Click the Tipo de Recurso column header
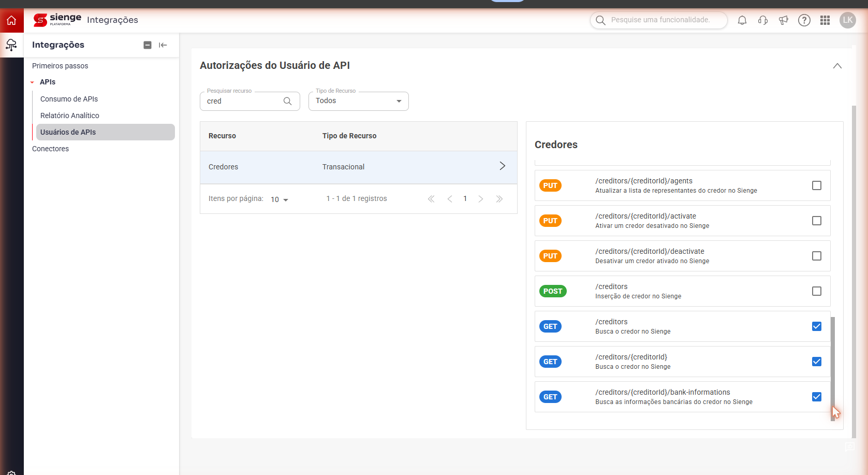Viewport: 868px width, 475px height. point(349,136)
